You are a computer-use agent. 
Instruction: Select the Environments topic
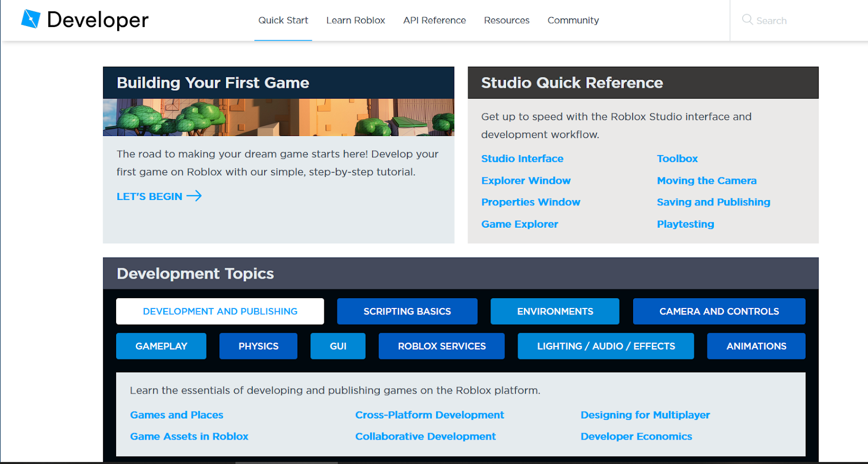(555, 311)
